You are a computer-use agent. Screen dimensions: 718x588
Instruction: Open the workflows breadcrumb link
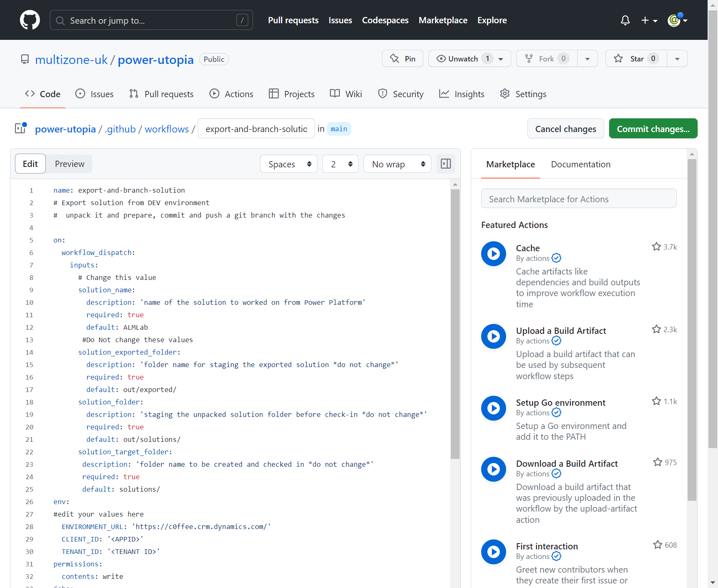pyautogui.click(x=166, y=129)
